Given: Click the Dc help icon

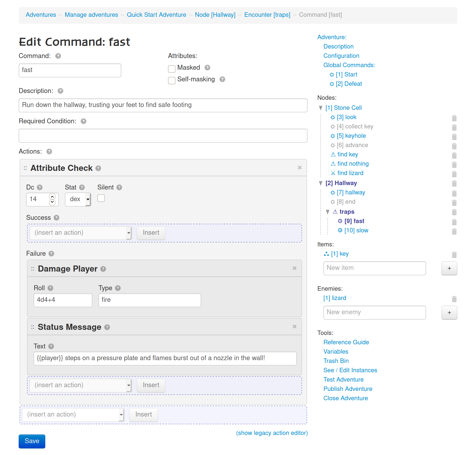Looking at the screenshot, I should pos(40,187).
